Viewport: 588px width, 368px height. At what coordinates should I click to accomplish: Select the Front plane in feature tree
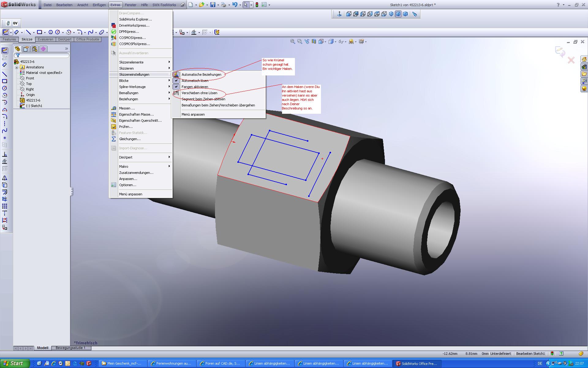pos(30,78)
